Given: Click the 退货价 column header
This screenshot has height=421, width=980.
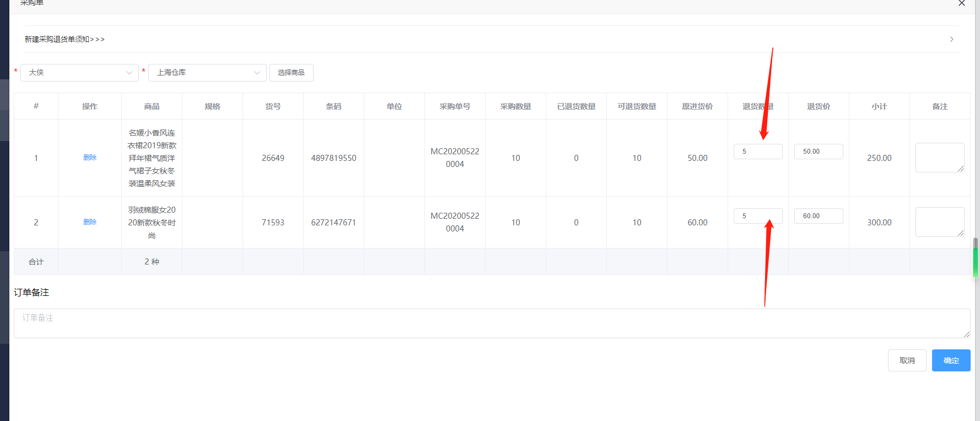Looking at the screenshot, I should [x=819, y=106].
